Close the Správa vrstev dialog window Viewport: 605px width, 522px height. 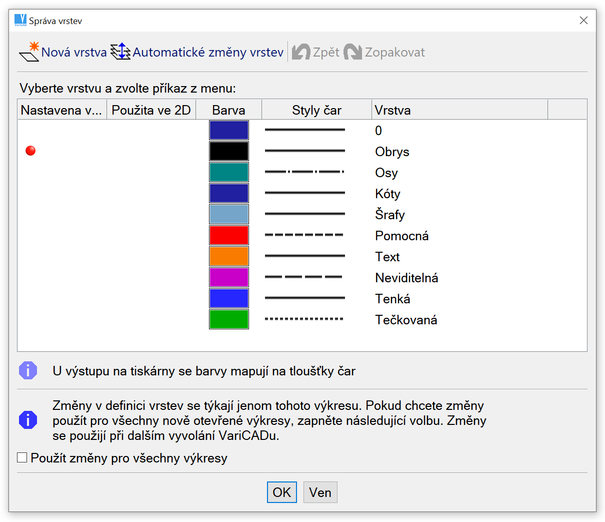tap(583, 19)
